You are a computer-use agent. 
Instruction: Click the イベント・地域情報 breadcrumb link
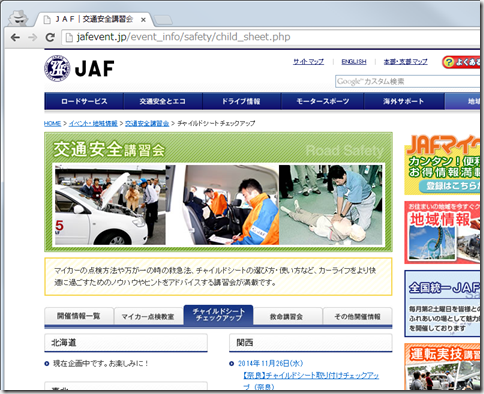[93, 123]
